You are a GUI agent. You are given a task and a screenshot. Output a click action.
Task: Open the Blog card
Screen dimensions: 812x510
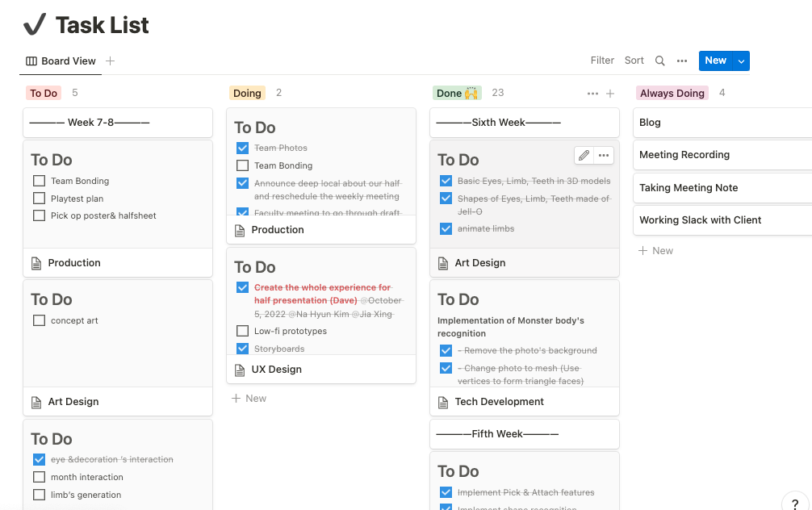coord(722,123)
